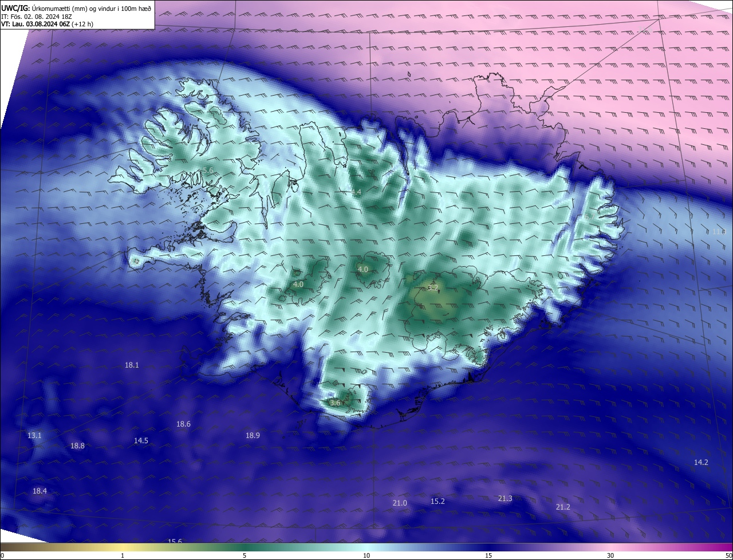The width and height of the screenshot is (733, 560).
Task: Click the color scale tick labeled 1
Action: 123,555
